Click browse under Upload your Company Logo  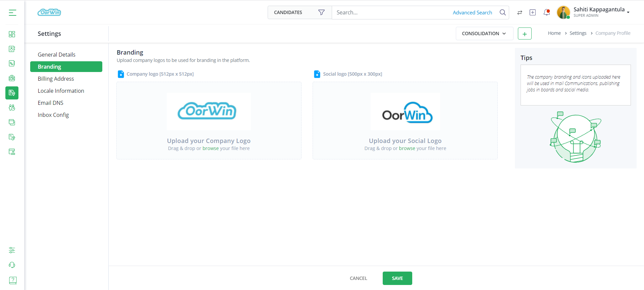click(x=211, y=148)
